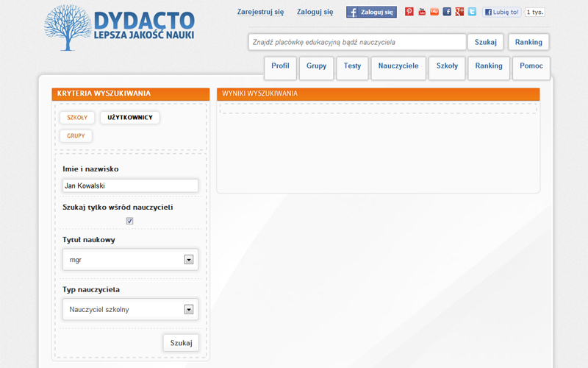Click the Lubię to! like button
Screen dimensions: 588x368
click(x=502, y=12)
